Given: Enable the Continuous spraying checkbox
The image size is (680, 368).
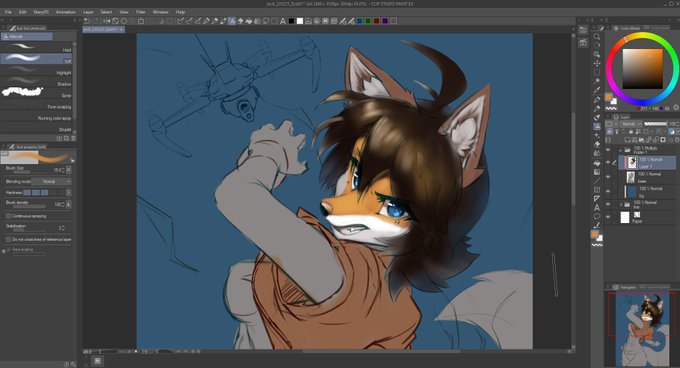Looking at the screenshot, I should (8, 216).
